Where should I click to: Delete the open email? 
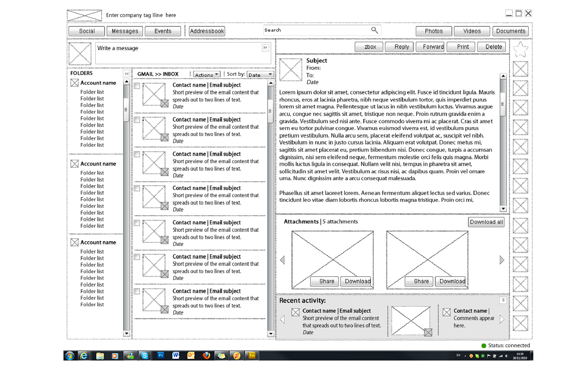coord(491,47)
